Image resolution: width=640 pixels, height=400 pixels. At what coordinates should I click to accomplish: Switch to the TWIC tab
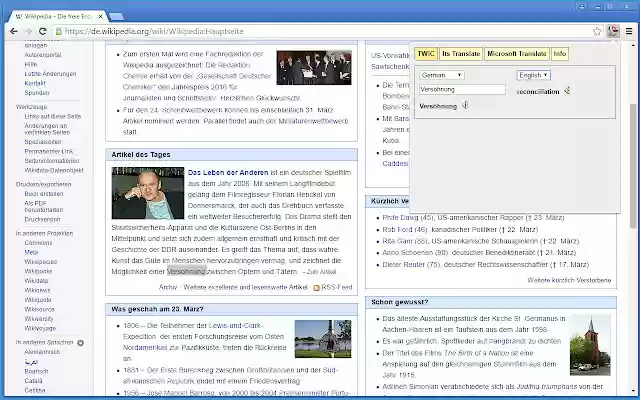pos(426,54)
